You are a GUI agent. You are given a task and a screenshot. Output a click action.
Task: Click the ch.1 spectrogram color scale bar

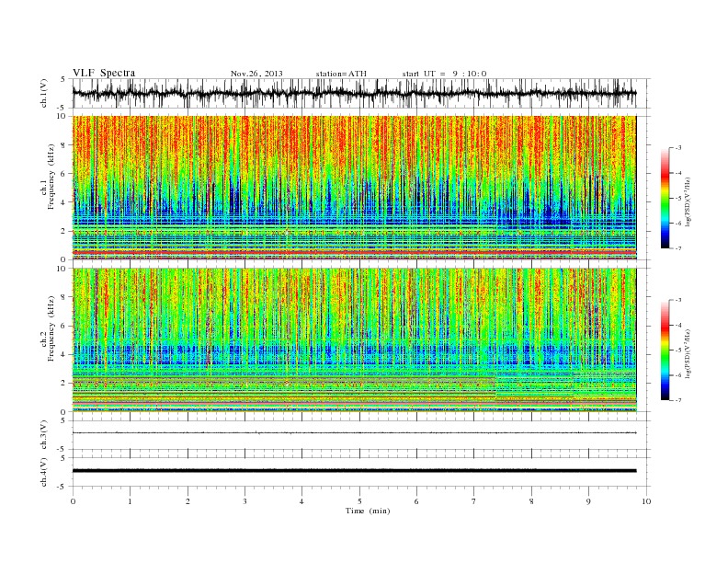click(x=665, y=199)
